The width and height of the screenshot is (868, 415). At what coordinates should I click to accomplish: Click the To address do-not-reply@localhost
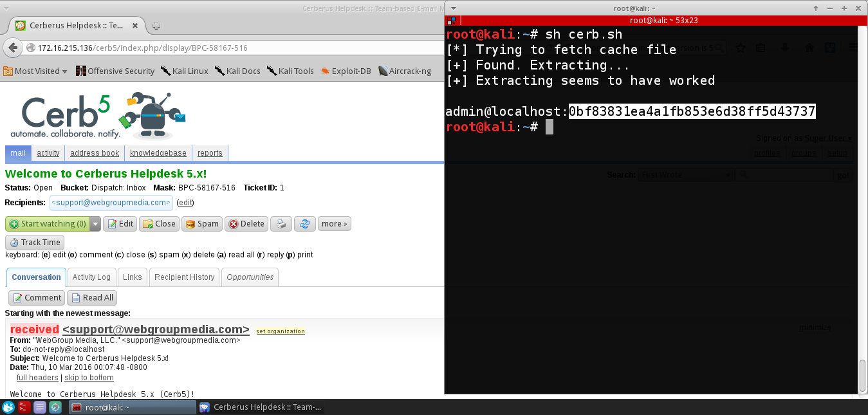(x=64, y=349)
